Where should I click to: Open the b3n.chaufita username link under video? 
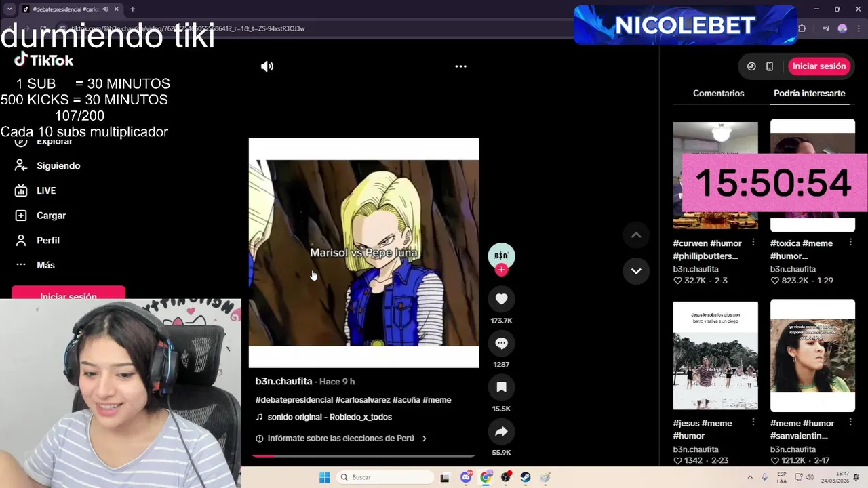click(283, 382)
